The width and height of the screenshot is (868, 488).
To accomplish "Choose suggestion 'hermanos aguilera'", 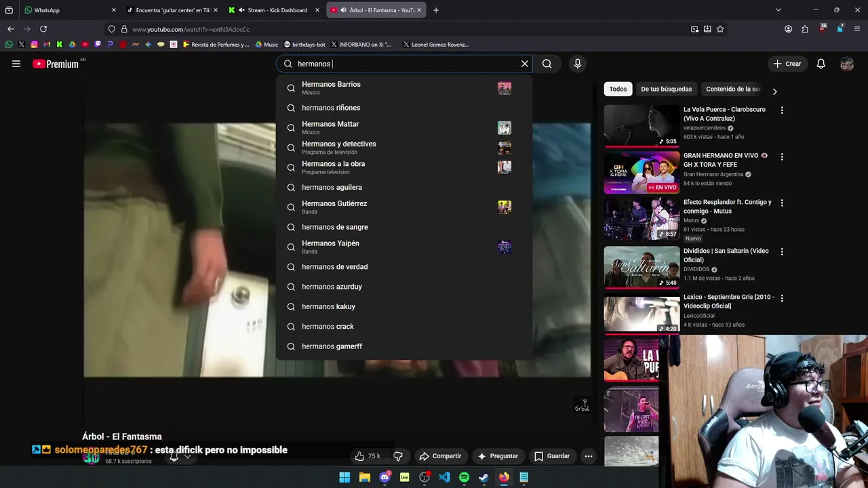I will pos(403,187).
